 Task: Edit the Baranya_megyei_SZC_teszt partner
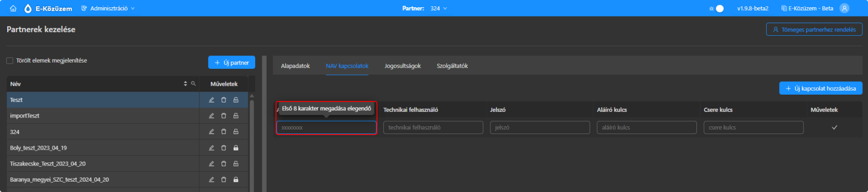click(211, 180)
